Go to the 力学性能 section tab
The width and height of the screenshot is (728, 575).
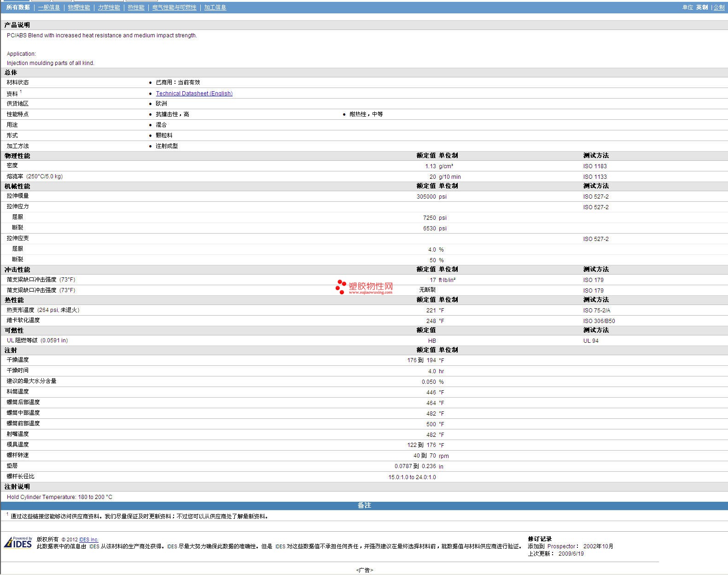click(x=109, y=7)
